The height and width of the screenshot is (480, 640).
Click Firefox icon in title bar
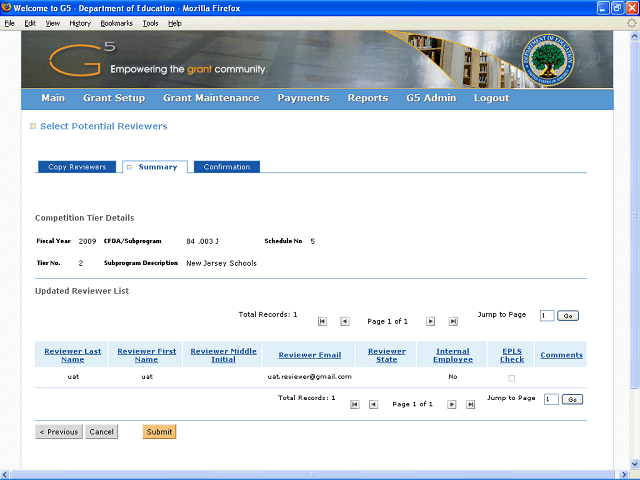6,8
